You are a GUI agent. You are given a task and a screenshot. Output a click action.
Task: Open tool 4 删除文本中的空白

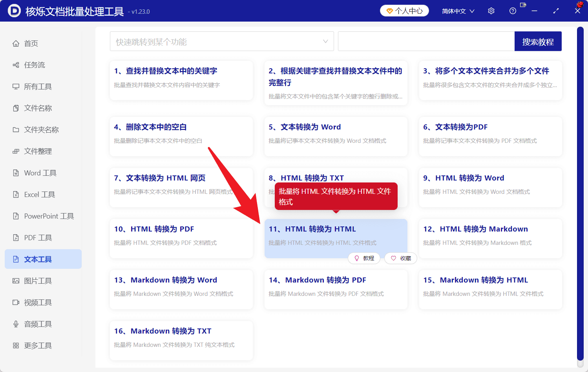181,137
